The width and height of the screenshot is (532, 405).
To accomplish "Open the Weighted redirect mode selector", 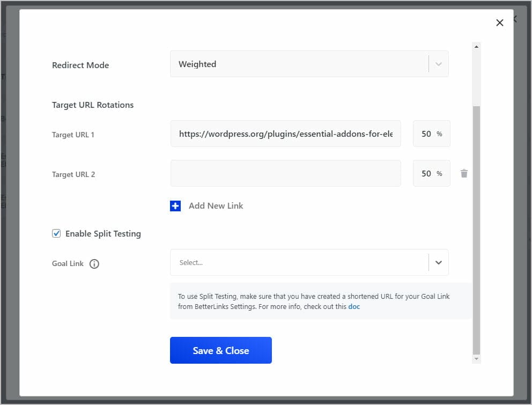I will point(309,64).
